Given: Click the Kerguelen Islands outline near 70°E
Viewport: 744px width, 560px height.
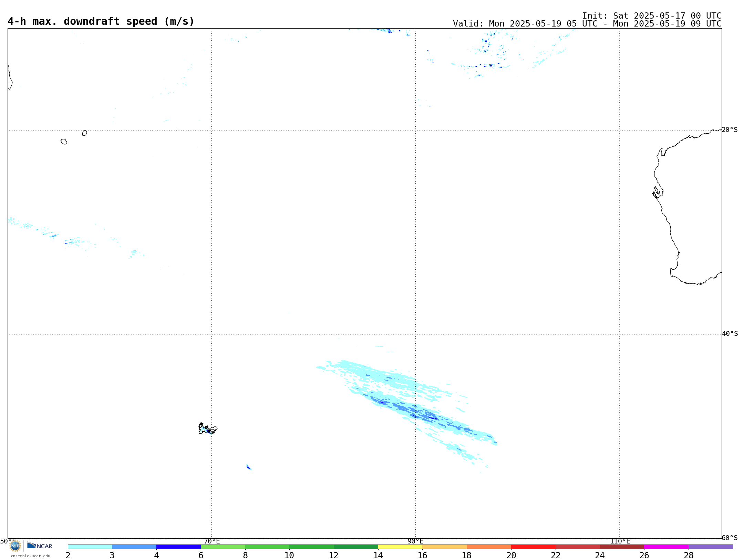Looking at the screenshot, I should coord(208,428).
